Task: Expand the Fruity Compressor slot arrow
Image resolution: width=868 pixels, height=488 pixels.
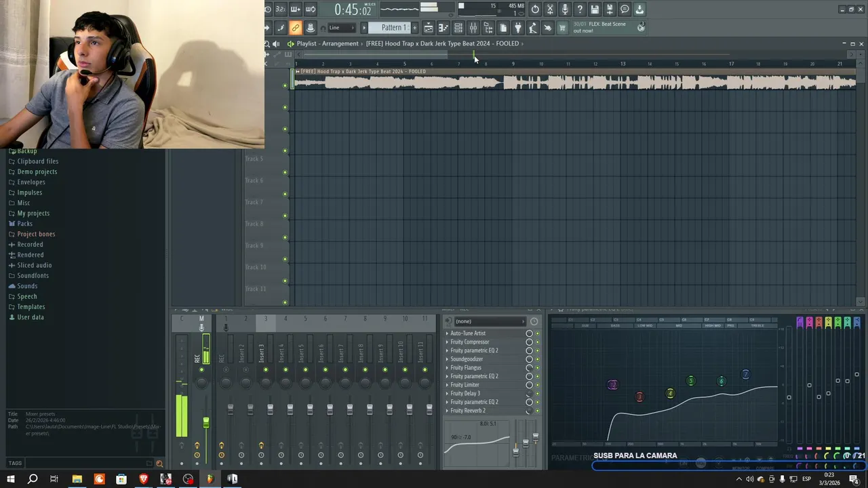Action: pyautogui.click(x=447, y=342)
